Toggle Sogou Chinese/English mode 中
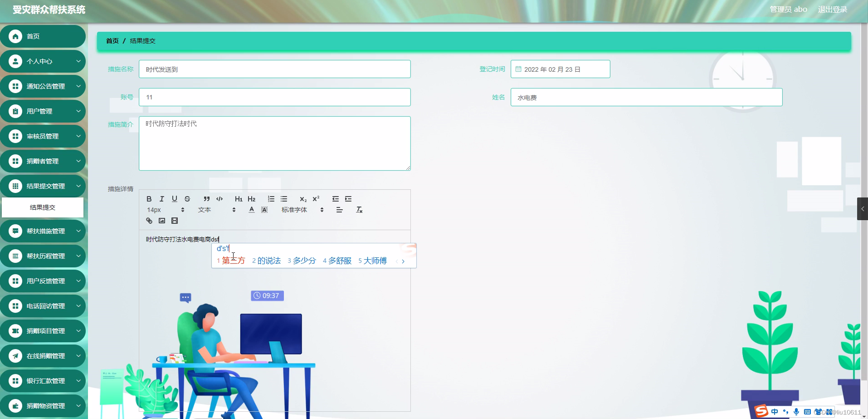Image resolution: width=868 pixels, height=419 pixels. click(775, 412)
